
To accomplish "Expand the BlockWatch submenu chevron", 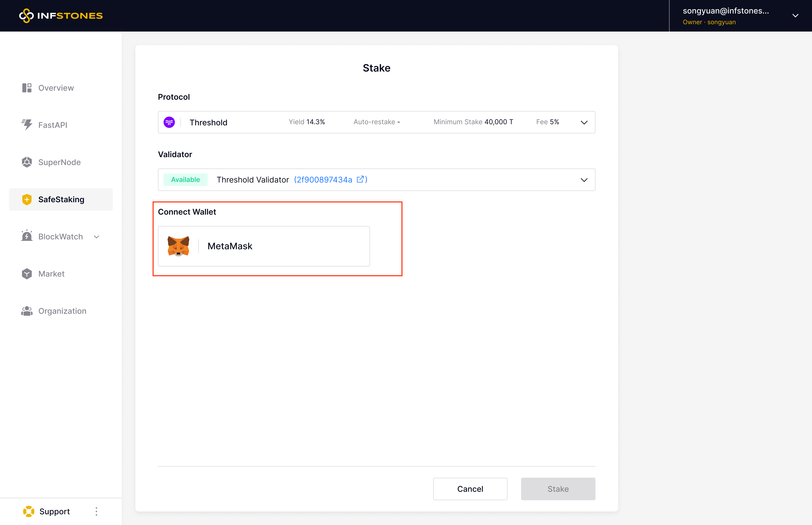I will point(97,237).
